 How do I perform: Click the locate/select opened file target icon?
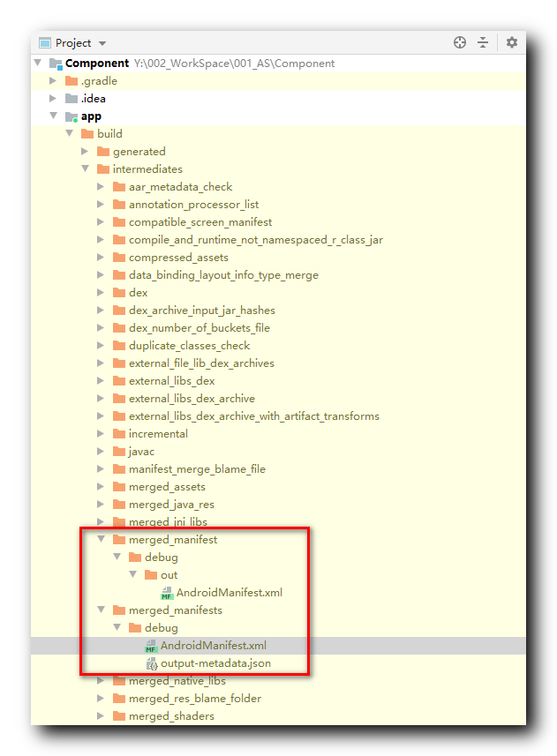[x=460, y=42]
